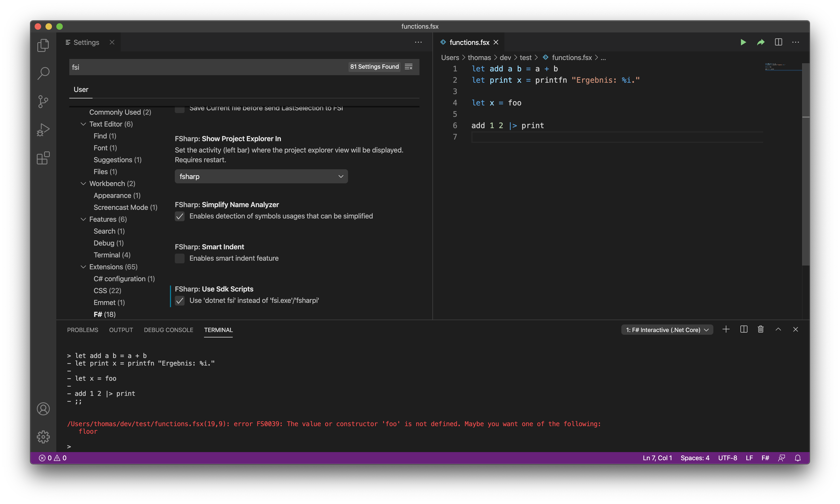Disable the Simplify Name Analyzer checkbox
The height and width of the screenshot is (504, 840).
180,216
